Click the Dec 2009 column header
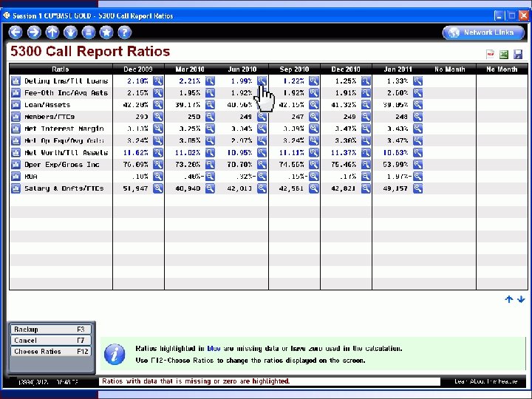Viewport: 532px width, 399px height. [x=138, y=69]
